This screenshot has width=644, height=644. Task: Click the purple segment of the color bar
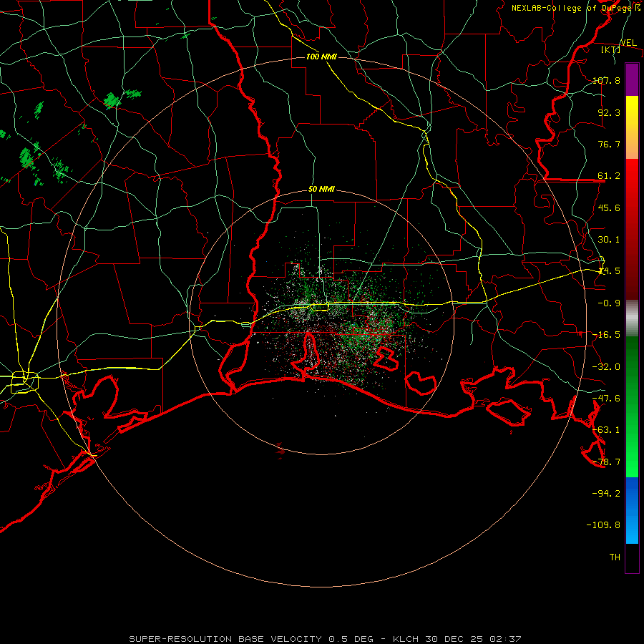(x=632, y=79)
